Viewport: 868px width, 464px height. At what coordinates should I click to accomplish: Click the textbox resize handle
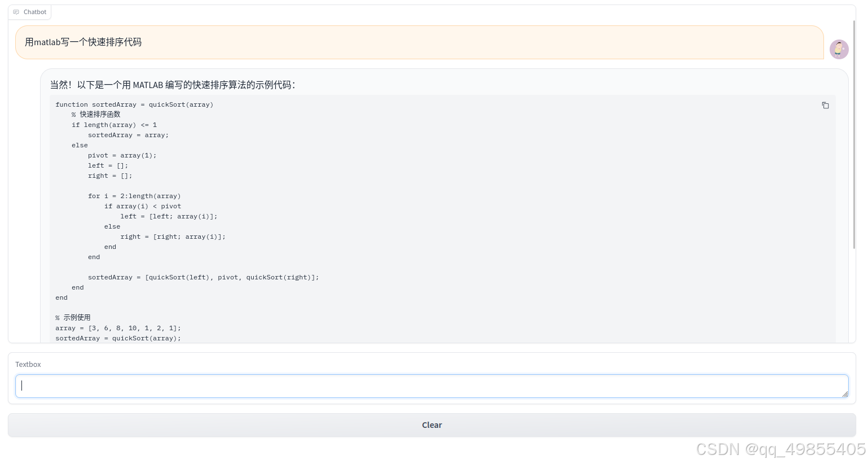(x=845, y=394)
